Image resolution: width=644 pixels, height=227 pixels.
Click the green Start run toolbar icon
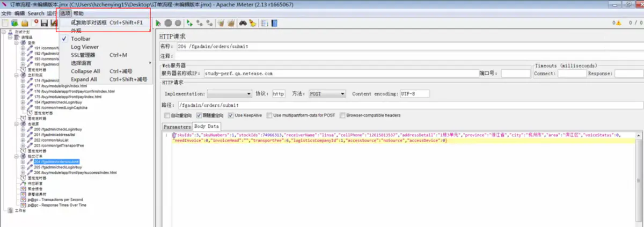(158, 23)
